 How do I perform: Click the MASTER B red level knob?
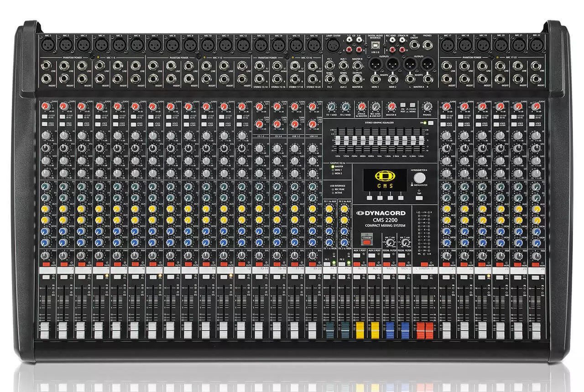(x=391, y=106)
